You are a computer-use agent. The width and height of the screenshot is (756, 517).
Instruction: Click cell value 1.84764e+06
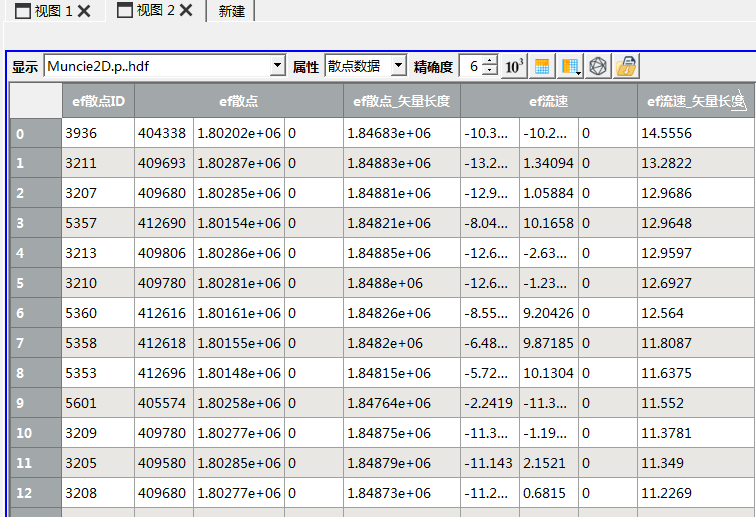pos(402,403)
